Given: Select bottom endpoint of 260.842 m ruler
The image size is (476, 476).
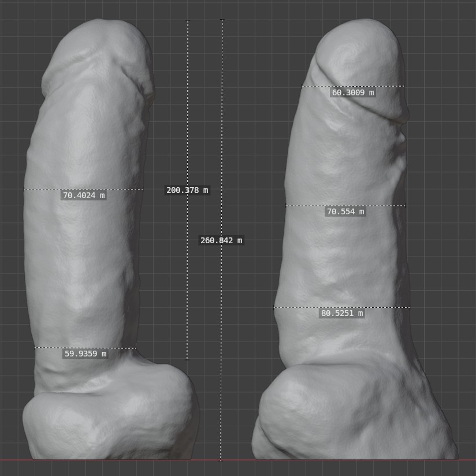Looking at the screenshot, I should pos(221,460).
